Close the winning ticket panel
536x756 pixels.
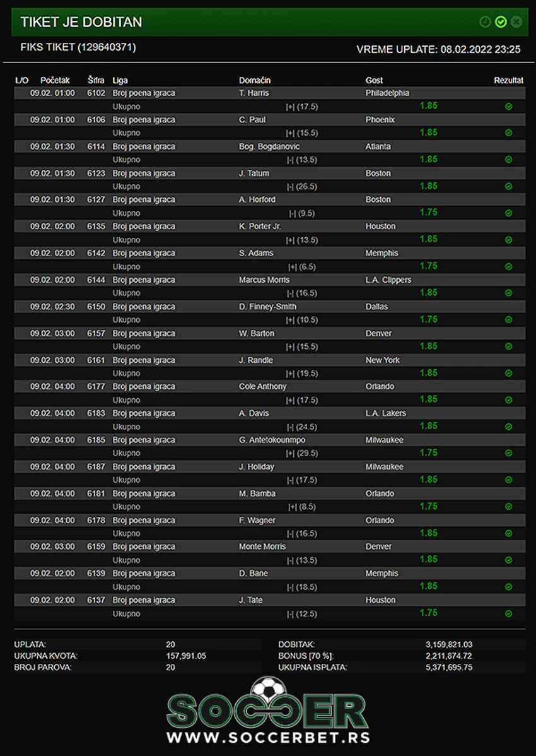point(516,21)
